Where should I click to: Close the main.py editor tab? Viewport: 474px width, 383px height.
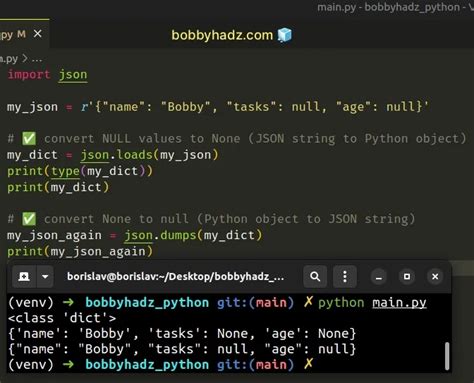(x=38, y=34)
